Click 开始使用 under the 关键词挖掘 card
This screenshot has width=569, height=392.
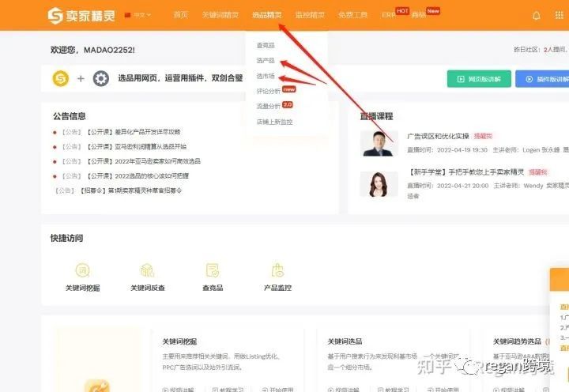(277, 390)
